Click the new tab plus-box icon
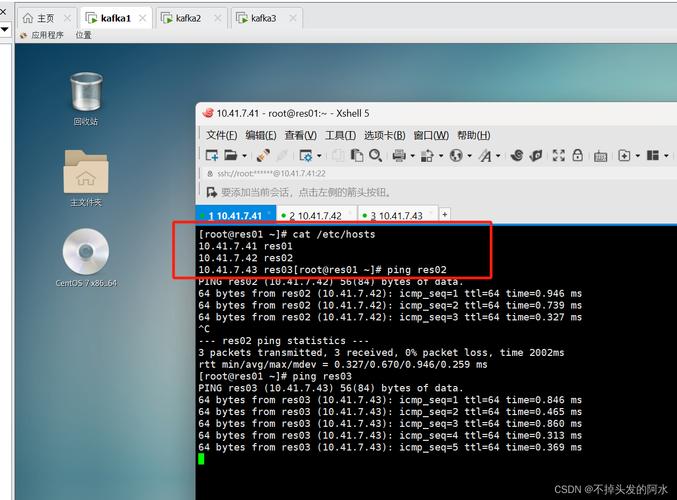Image resolution: width=677 pixels, height=500 pixels. (x=624, y=155)
